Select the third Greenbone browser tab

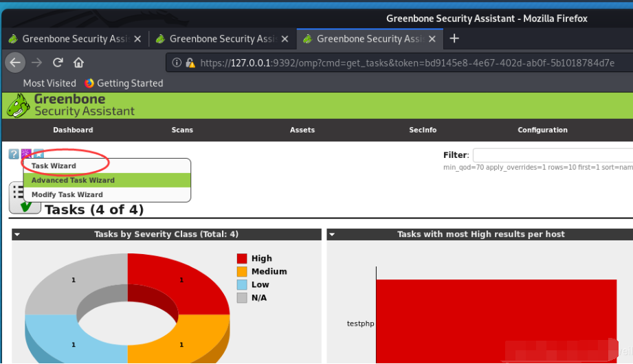click(x=370, y=38)
